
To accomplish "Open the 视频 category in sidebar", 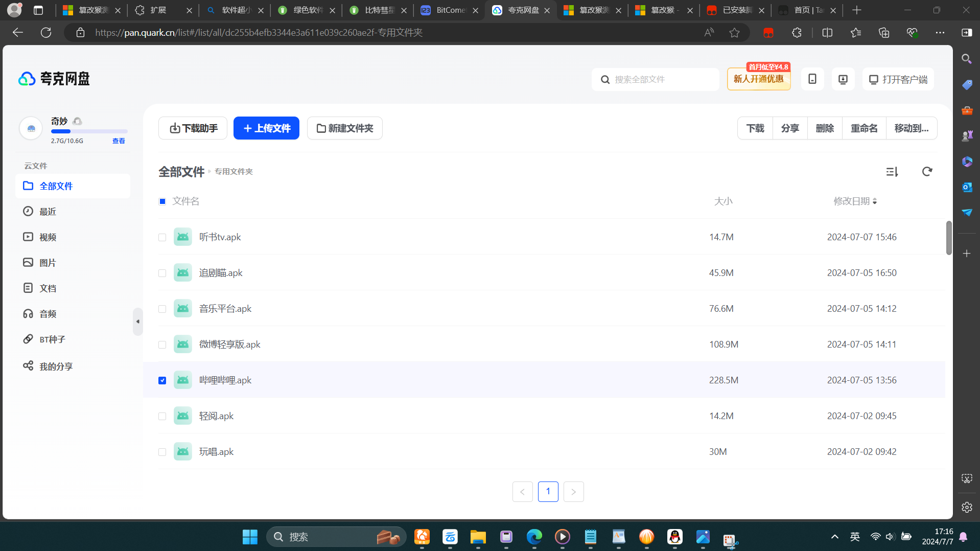I will [48, 237].
